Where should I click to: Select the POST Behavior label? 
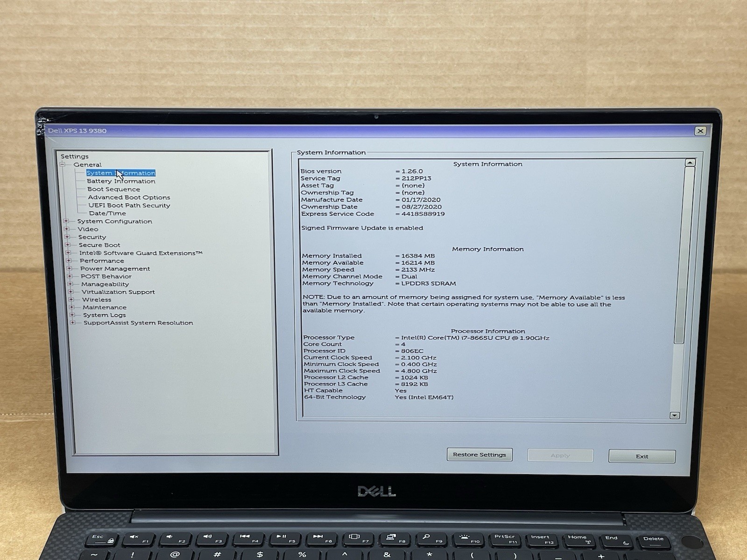(106, 276)
